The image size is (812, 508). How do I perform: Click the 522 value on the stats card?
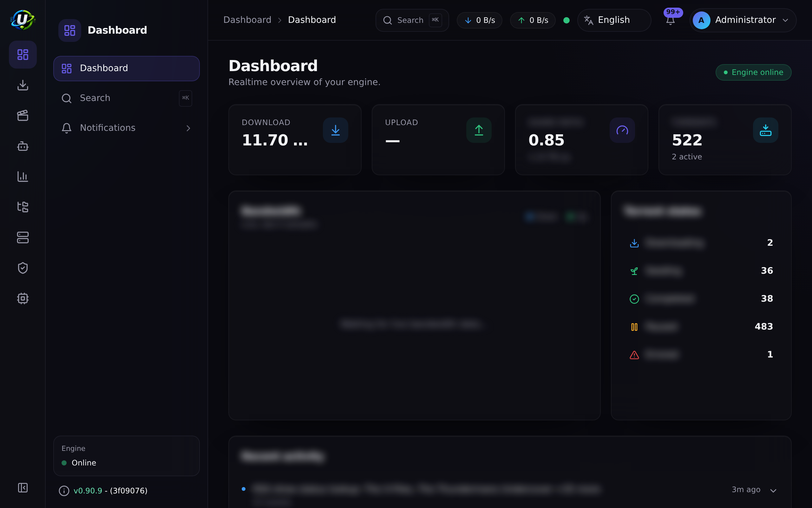(687, 140)
